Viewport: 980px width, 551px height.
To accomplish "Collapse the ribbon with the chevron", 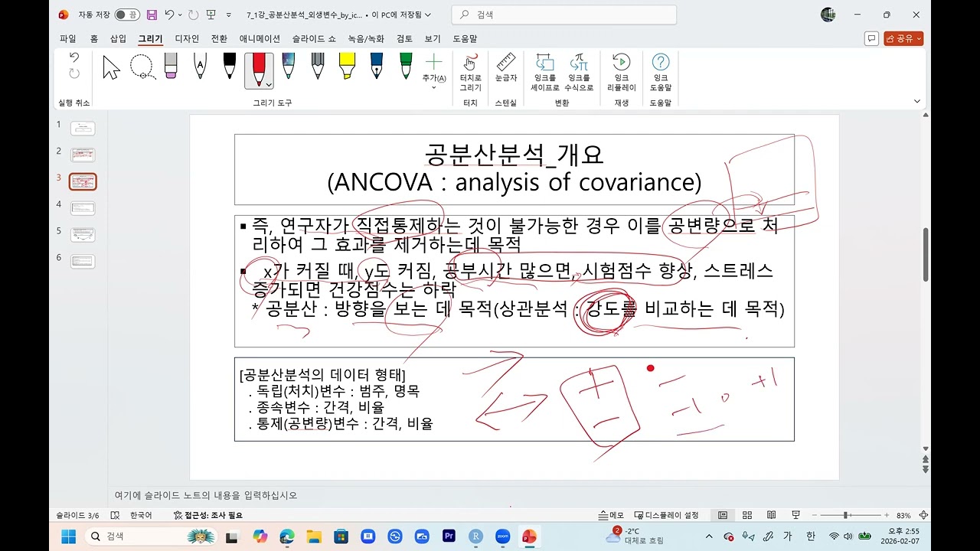I will click(x=917, y=101).
